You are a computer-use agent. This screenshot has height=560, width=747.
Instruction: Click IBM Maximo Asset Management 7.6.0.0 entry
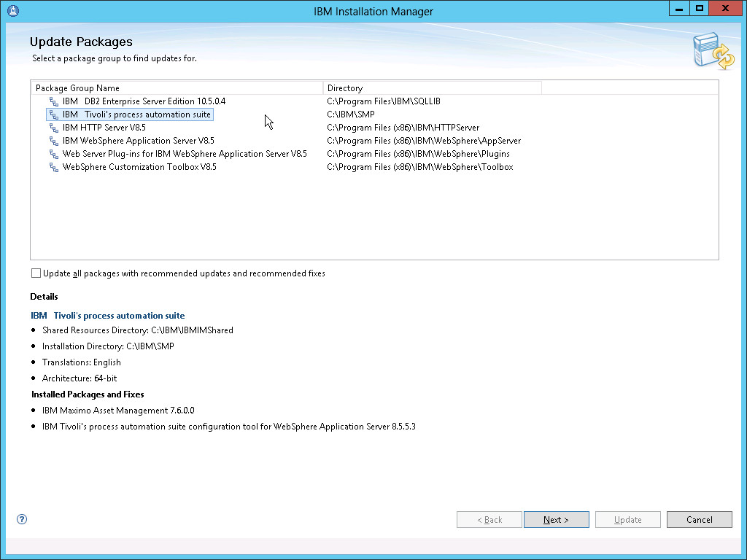coord(118,411)
